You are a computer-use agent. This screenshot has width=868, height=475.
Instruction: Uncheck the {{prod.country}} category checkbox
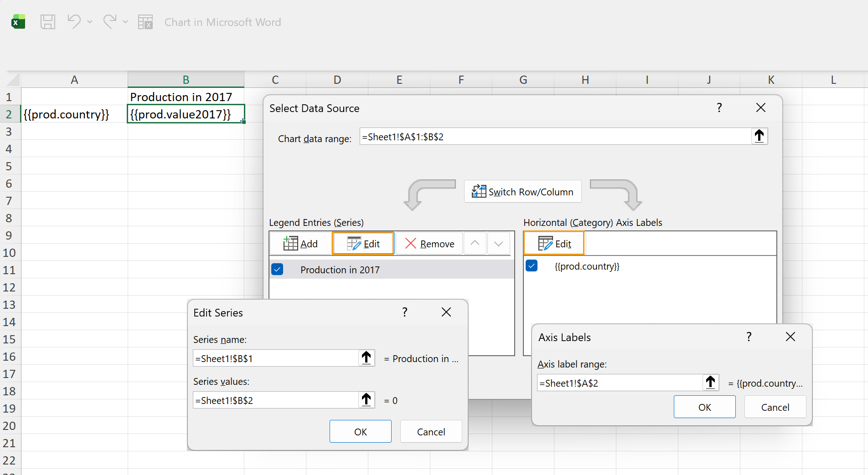click(532, 266)
